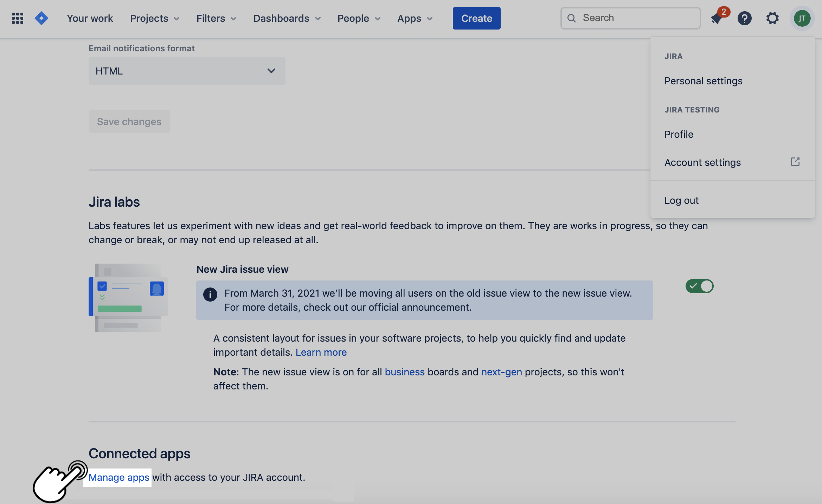
Task: Open the Learn more link
Action: click(x=321, y=352)
